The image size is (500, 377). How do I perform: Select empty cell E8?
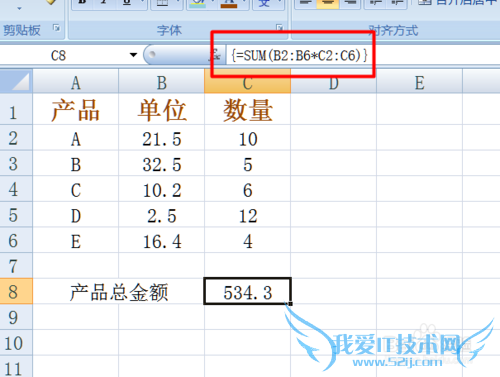click(x=419, y=291)
